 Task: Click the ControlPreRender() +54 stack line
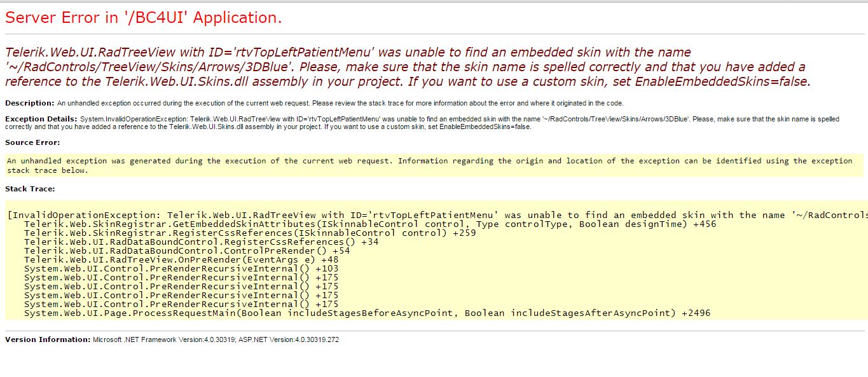tap(187, 250)
